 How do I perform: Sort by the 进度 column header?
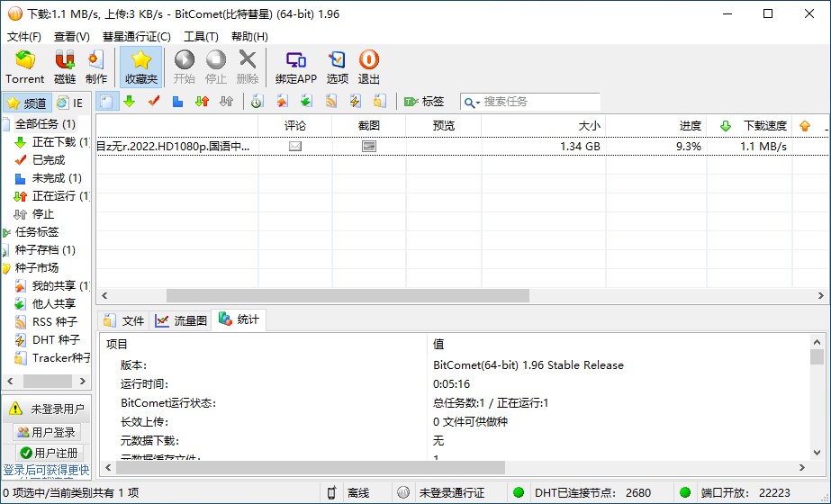(x=656, y=126)
